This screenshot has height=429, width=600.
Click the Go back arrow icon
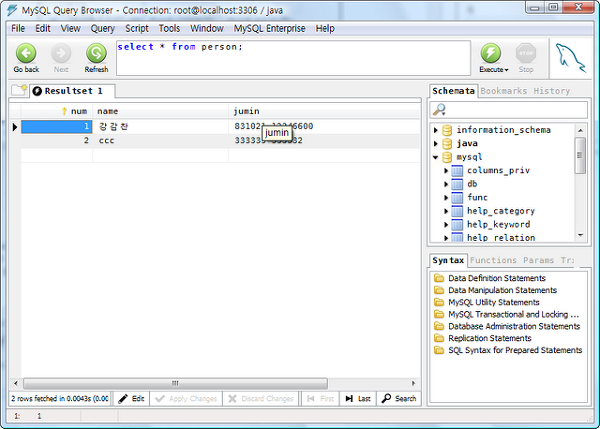26,53
